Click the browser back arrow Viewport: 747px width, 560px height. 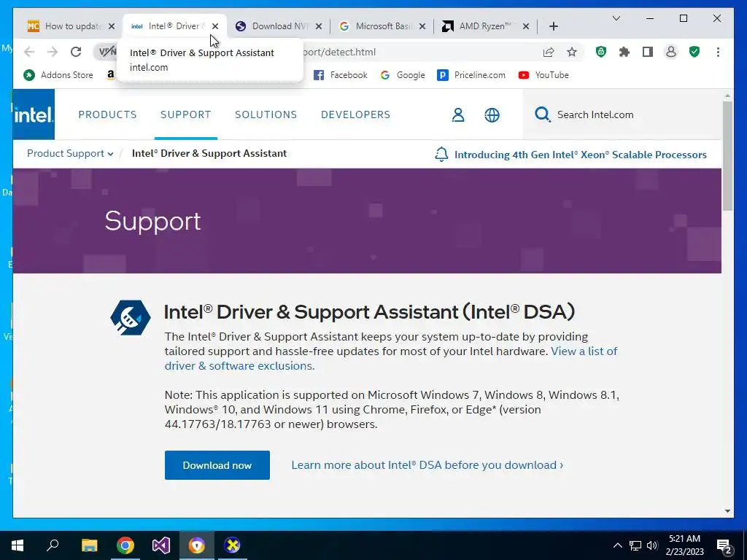coord(29,52)
